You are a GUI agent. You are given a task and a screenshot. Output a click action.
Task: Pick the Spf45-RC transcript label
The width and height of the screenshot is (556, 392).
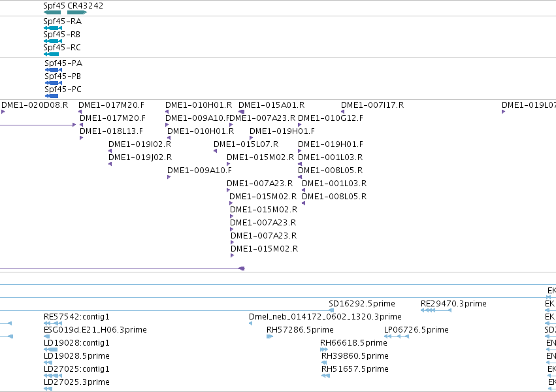[62, 48]
